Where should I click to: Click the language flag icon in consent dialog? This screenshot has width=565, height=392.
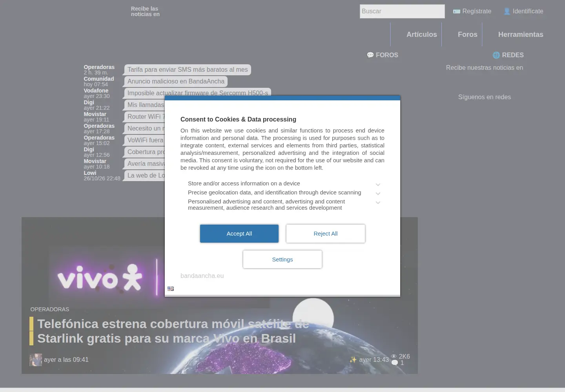(x=171, y=289)
